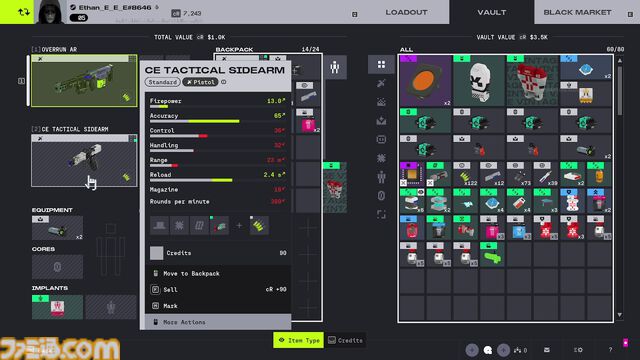Viewport: 640px width, 360px height.
Task: Click the swap arrows icon in the top-left corner
Action: click(x=24, y=12)
